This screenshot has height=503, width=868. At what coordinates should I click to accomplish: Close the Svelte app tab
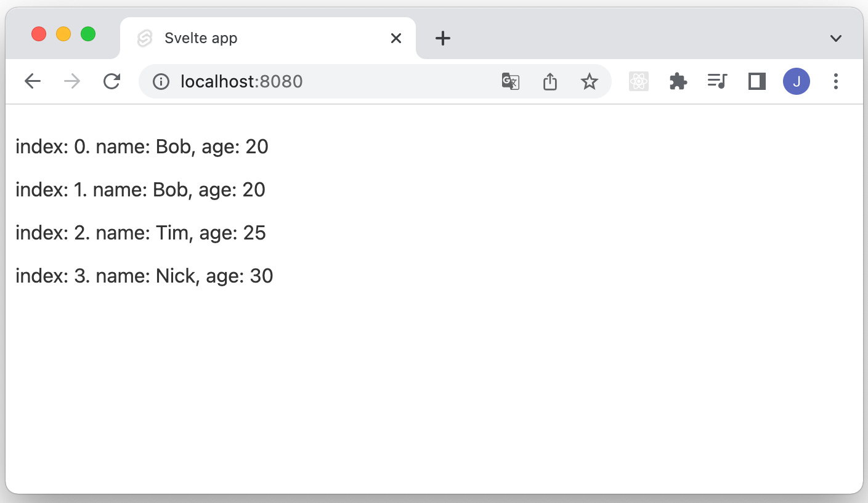tap(396, 38)
